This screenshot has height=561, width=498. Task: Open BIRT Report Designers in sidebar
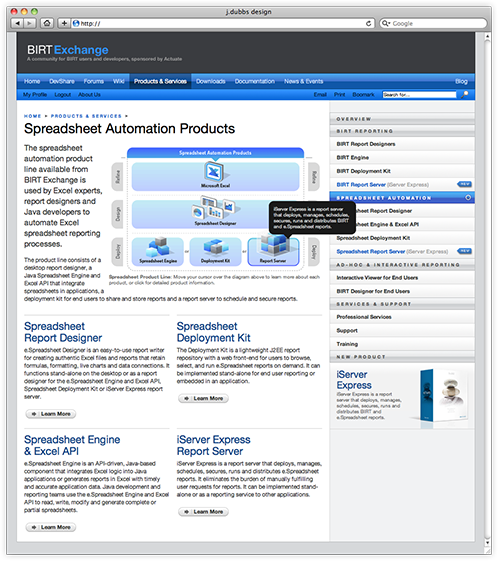(402, 144)
